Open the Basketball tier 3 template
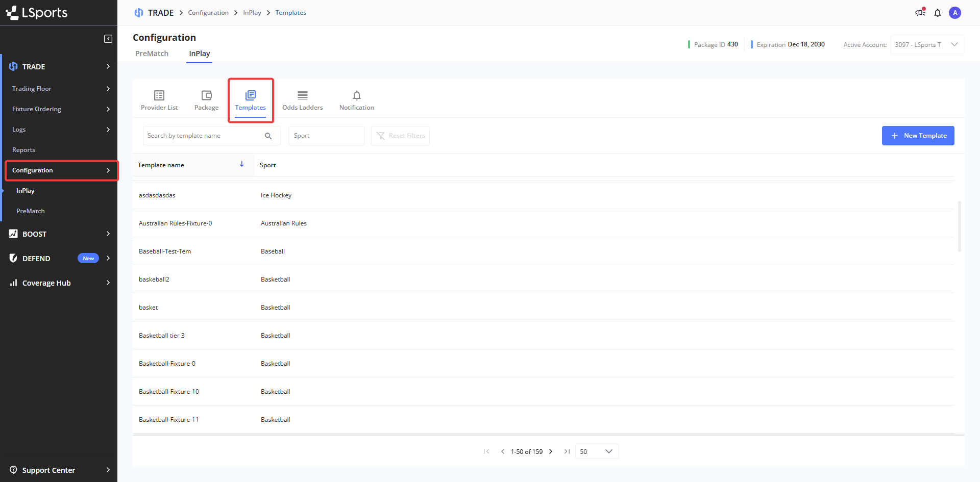Viewport: 980px width, 482px height. tap(162, 336)
